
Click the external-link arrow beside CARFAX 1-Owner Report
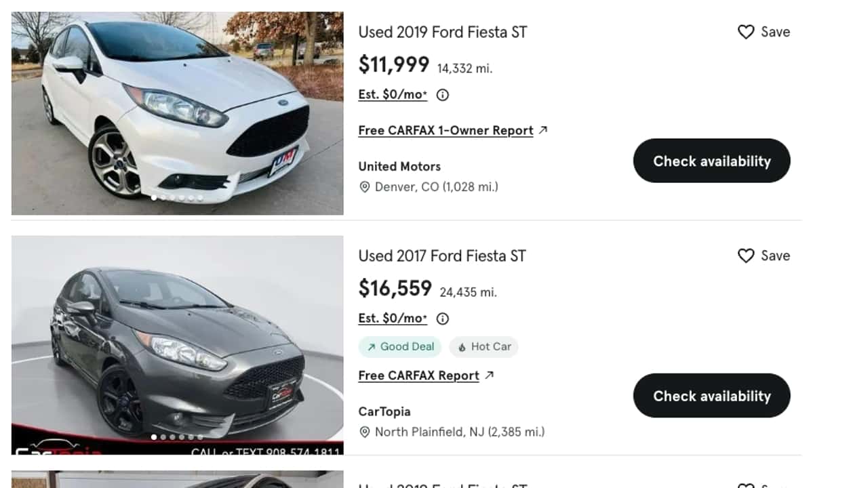[x=542, y=129]
